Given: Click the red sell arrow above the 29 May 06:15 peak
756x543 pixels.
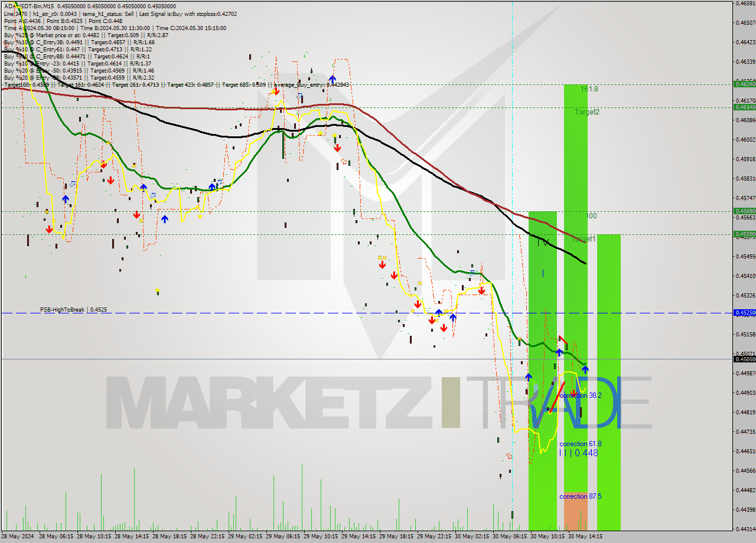Looking at the screenshot, I should point(276,91).
